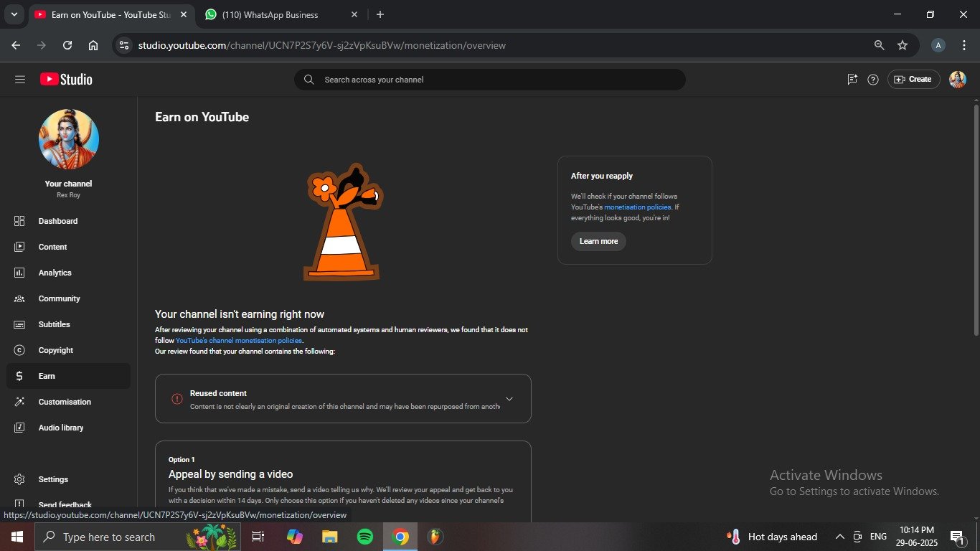The height and width of the screenshot is (551, 980).
Task: Bookmark this page with star icon
Action: coord(903,45)
